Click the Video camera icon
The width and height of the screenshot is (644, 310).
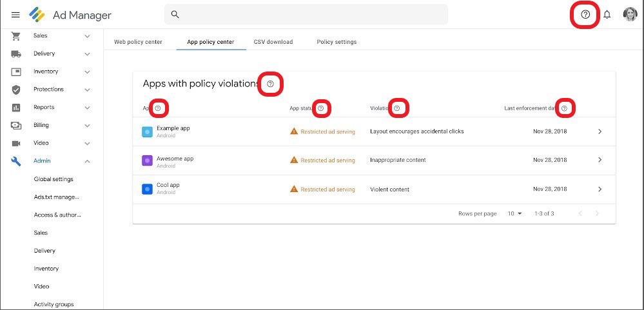(16, 143)
